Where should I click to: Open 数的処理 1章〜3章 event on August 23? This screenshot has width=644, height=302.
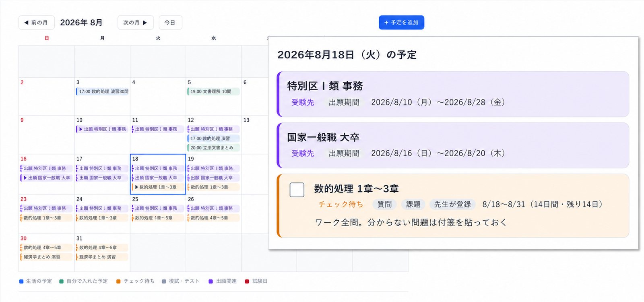tap(47, 218)
